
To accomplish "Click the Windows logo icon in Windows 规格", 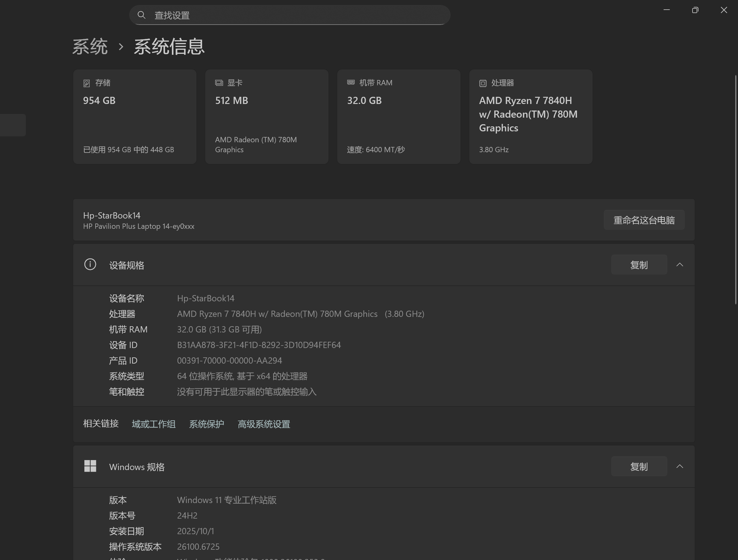I will point(90,466).
